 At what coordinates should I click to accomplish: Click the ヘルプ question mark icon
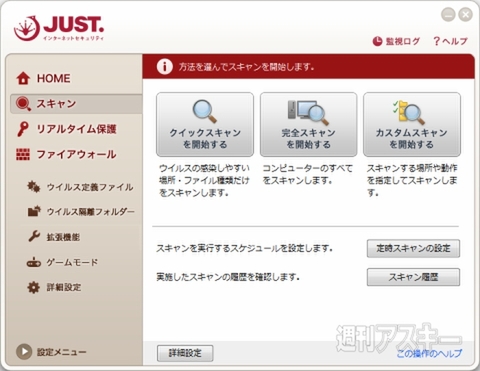[x=436, y=41]
